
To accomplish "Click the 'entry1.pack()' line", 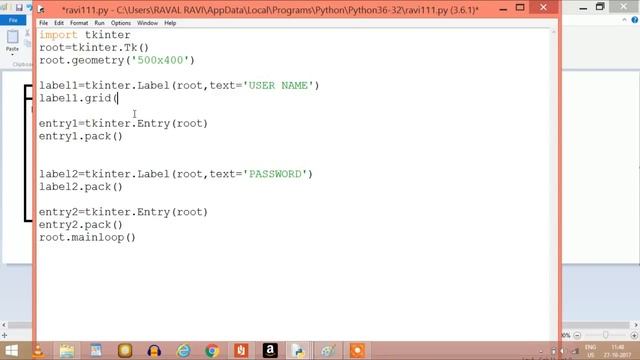I will pos(81,136).
